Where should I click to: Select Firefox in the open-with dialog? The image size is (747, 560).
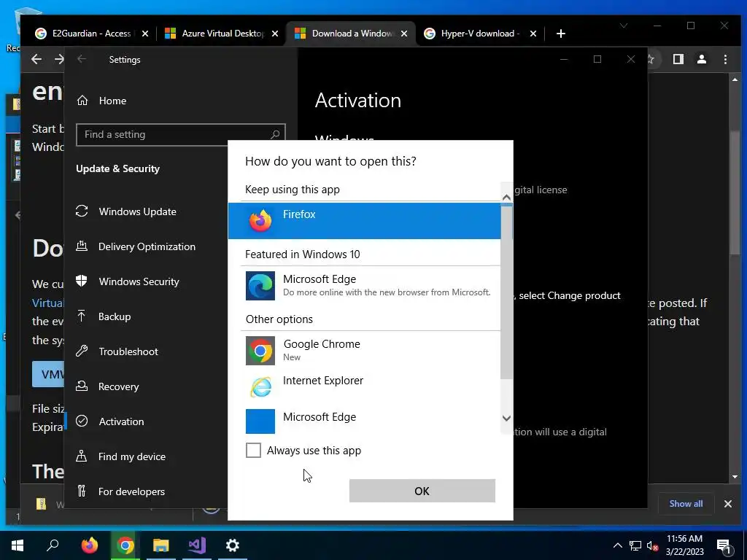[365, 220]
